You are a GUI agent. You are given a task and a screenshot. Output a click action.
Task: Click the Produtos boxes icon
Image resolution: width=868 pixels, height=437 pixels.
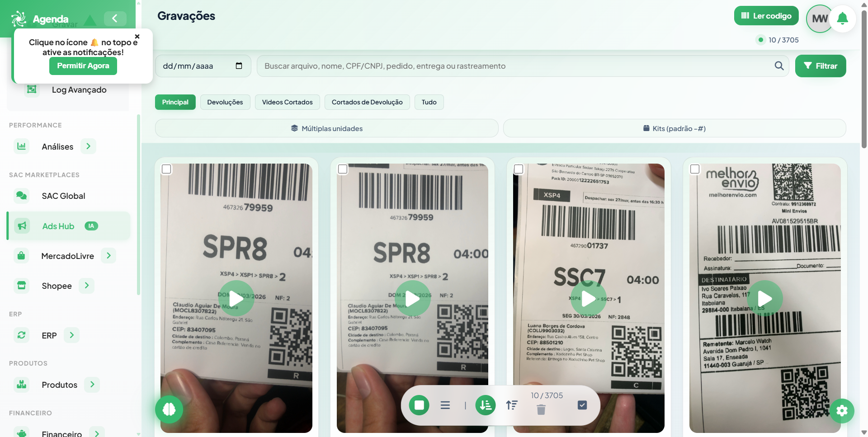coord(21,385)
